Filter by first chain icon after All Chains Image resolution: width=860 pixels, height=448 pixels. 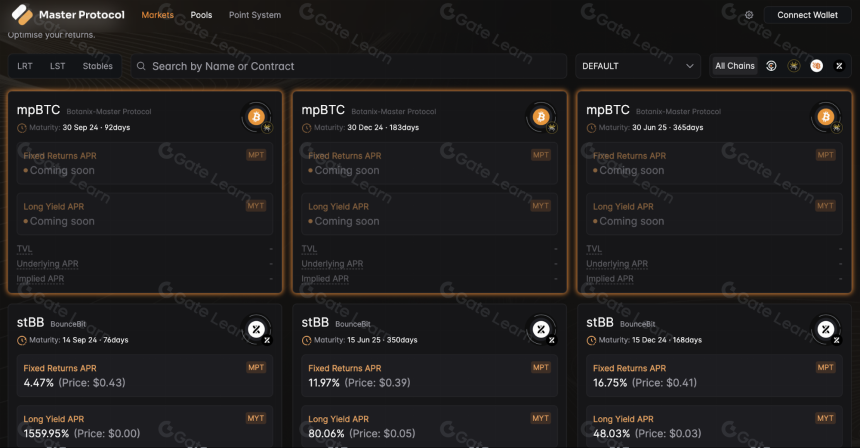pyautogui.click(x=771, y=66)
